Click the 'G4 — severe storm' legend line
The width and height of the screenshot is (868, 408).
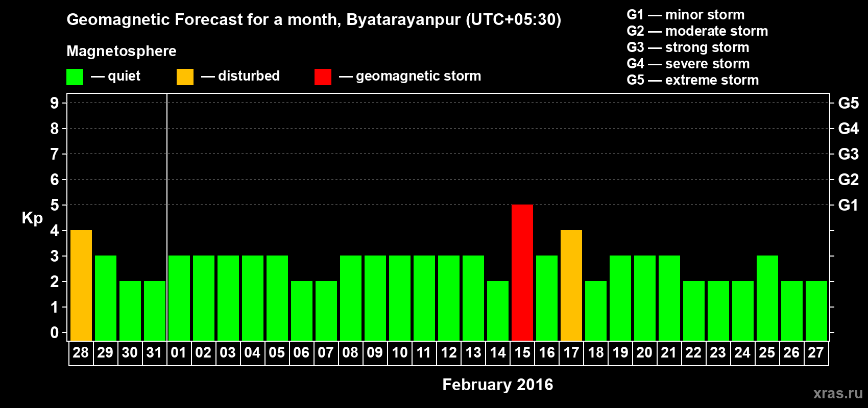688,64
